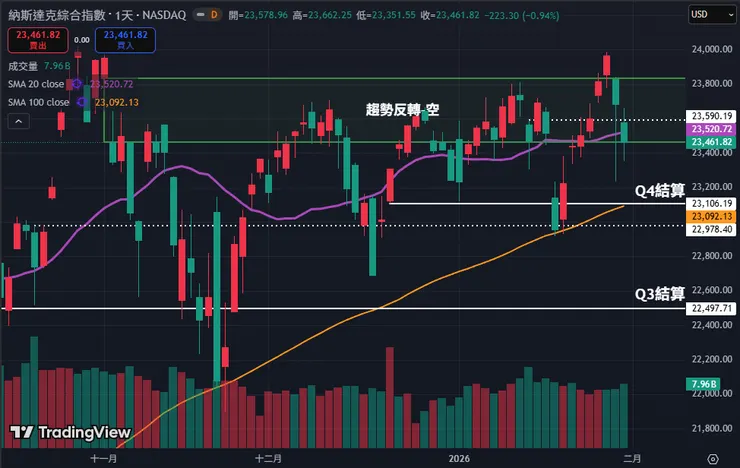Open the USD currency dropdown

click(712, 15)
